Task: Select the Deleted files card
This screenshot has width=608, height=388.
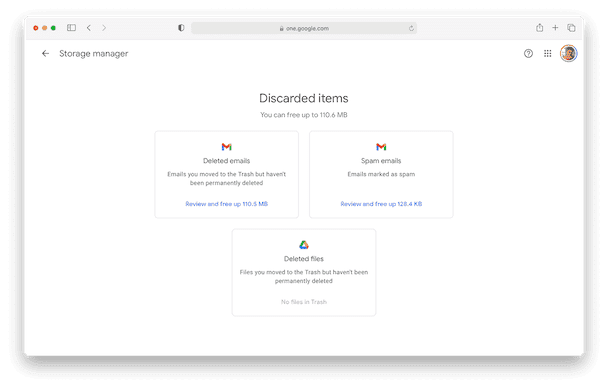Action: [304, 272]
